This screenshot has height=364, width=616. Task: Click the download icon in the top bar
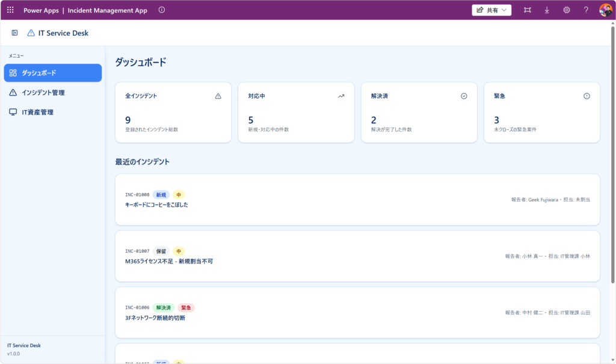[x=547, y=10]
